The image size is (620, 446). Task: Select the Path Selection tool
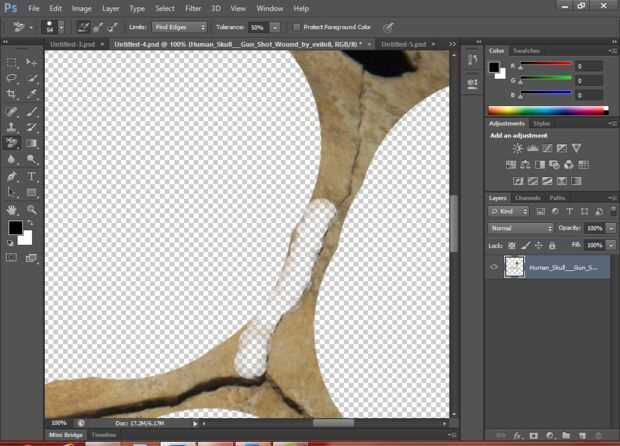(x=11, y=193)
